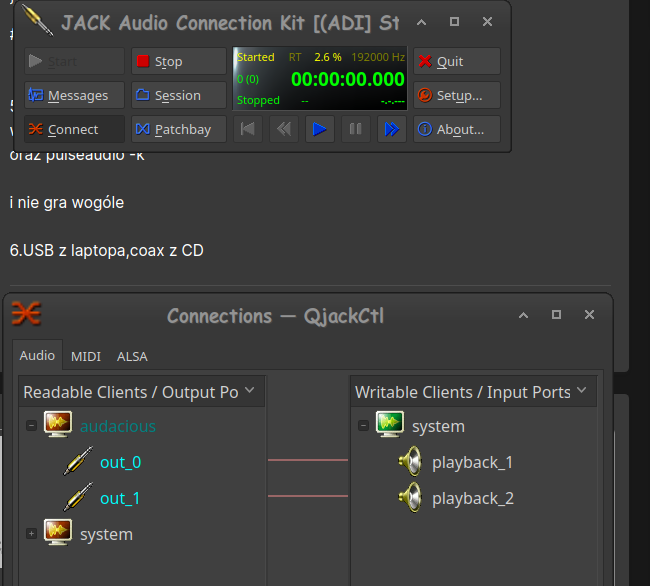This screenshot has height=586, width=650.
Task: Select the playback_1 input port
Action: pyautogui.click(x=473, y=462)
